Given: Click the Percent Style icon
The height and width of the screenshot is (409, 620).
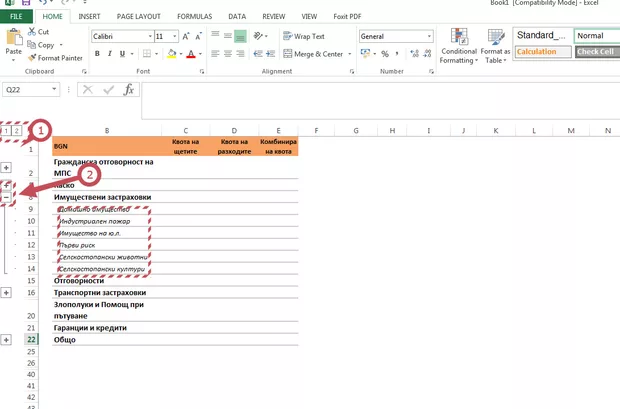Looking at the screenshot, I should point(385,54).
